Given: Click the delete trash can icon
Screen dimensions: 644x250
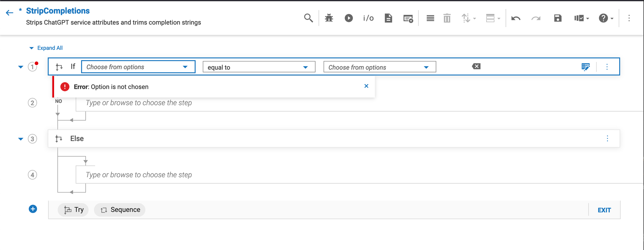Looking at the screenshot, I should tap(447, 18).
